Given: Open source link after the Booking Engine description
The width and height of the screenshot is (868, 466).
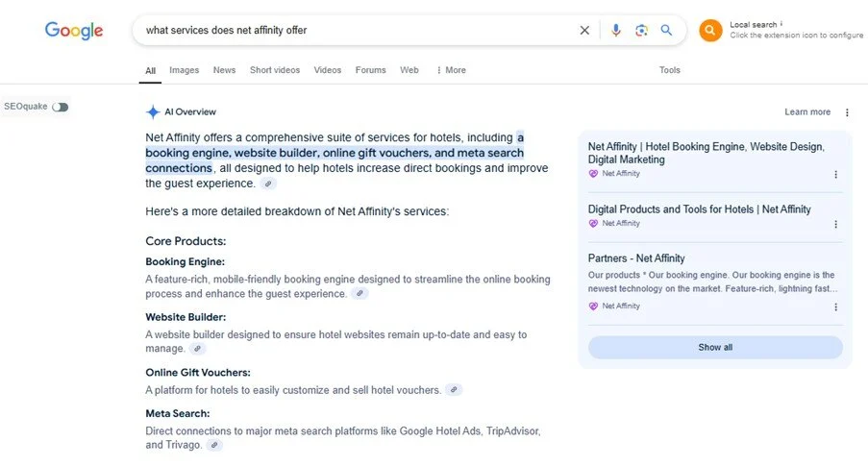Looking at the screenshot, I should 360,294.
